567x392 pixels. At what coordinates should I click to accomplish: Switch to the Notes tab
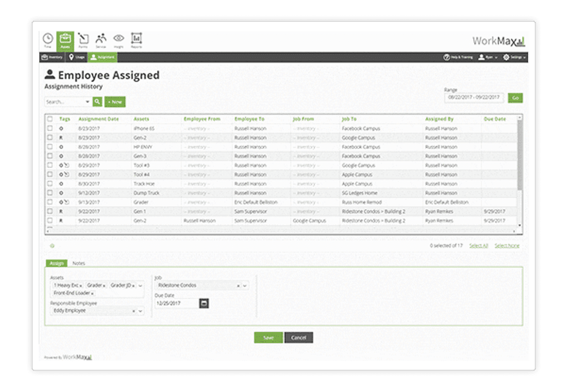pos(78,263)
